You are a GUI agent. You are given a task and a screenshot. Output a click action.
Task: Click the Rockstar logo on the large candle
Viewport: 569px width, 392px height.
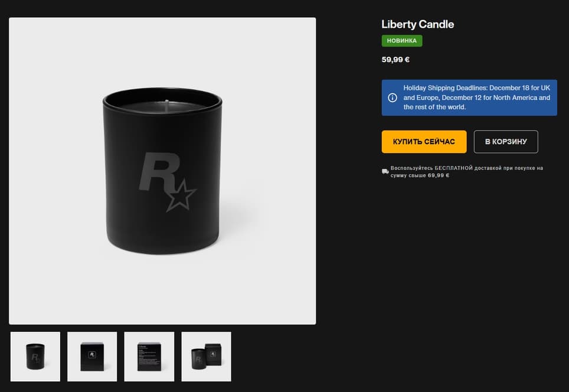click(x=167, y=181)
